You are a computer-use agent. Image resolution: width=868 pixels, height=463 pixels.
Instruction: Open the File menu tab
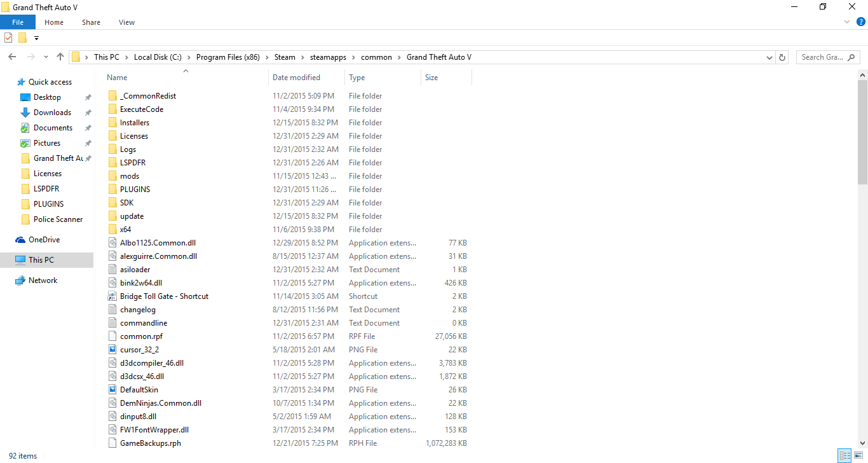(18, 22)
